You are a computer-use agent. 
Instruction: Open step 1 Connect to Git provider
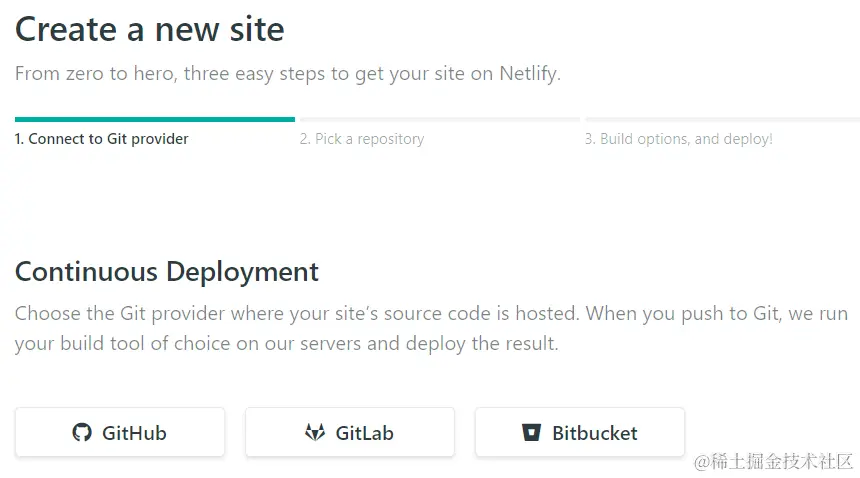[101, 139]
